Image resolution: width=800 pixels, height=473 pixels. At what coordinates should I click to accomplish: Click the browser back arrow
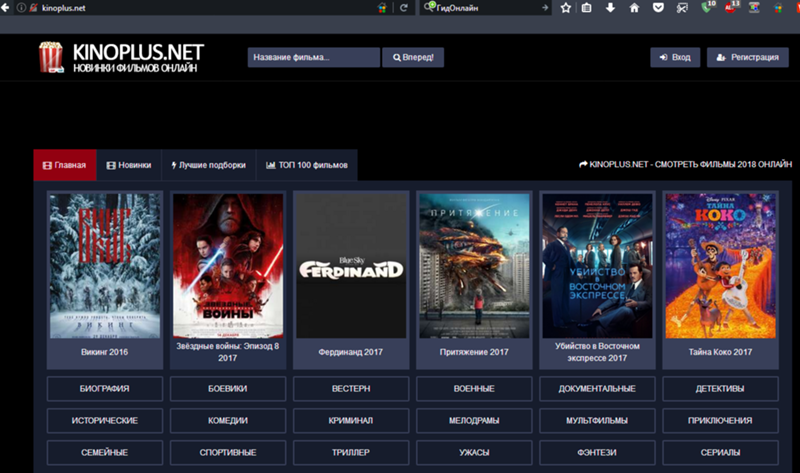tap(5, 7)
